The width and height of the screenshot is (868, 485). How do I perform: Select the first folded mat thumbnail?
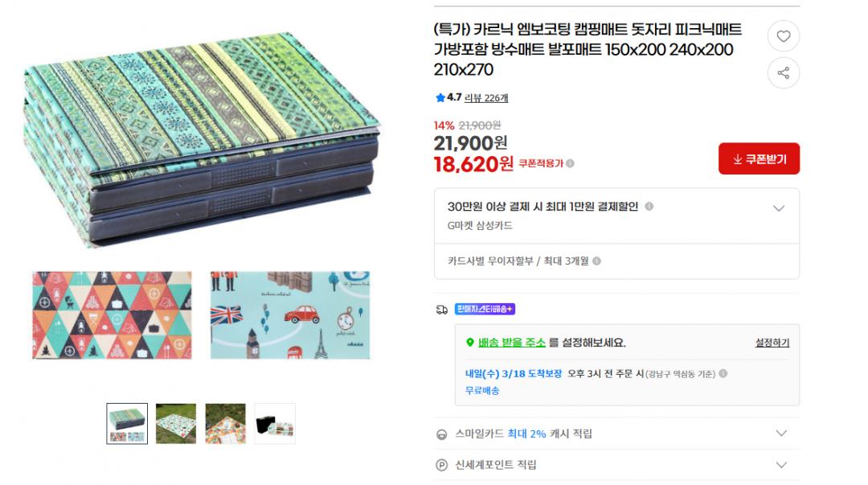[127, 424]
